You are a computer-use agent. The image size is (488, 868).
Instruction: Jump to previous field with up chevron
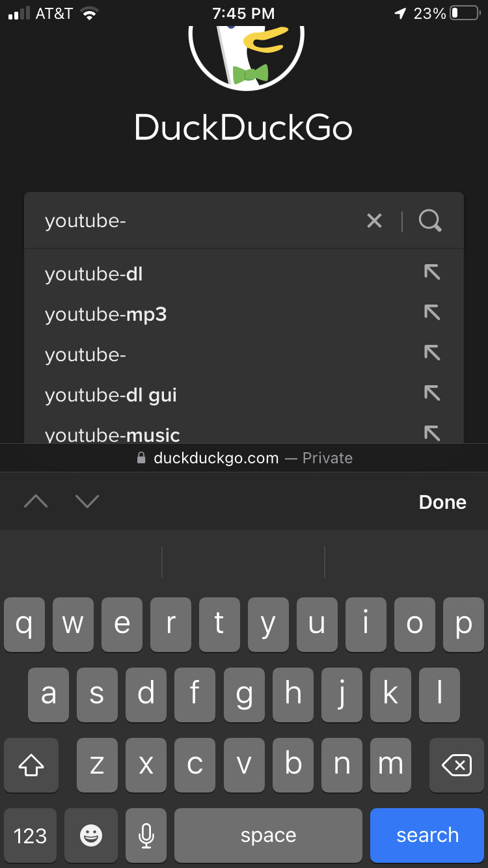36,501
